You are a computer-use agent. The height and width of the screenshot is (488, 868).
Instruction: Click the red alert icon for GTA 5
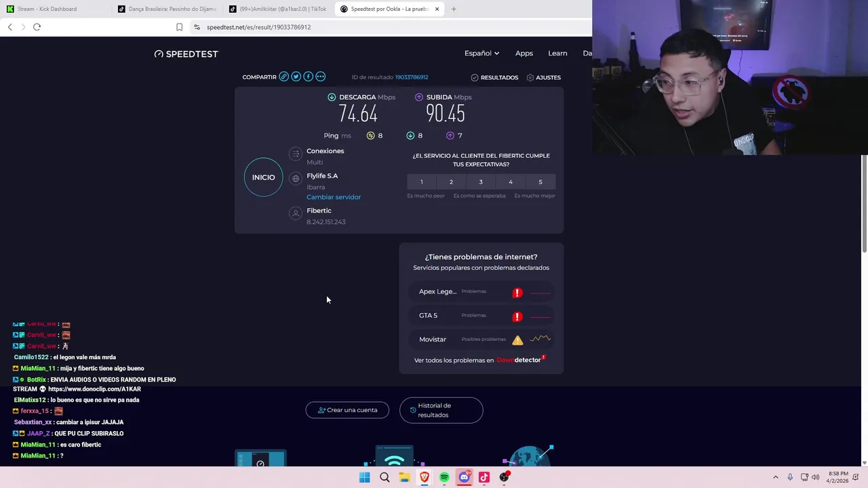coord(517,317)
